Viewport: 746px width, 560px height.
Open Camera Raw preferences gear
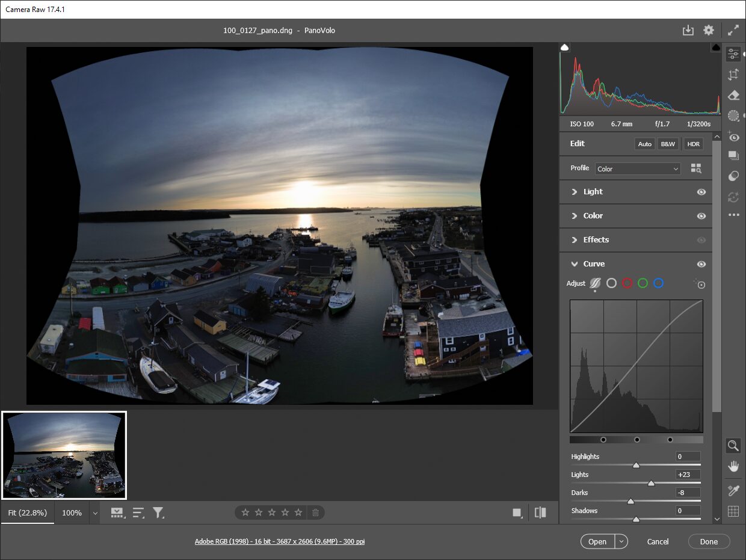[x=709, y=30]
